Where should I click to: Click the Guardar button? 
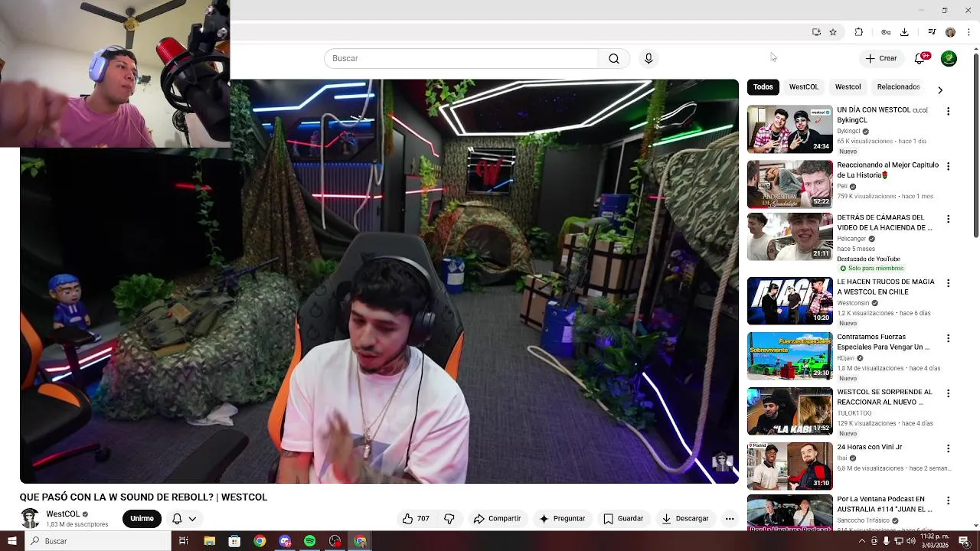pos(623,519)
